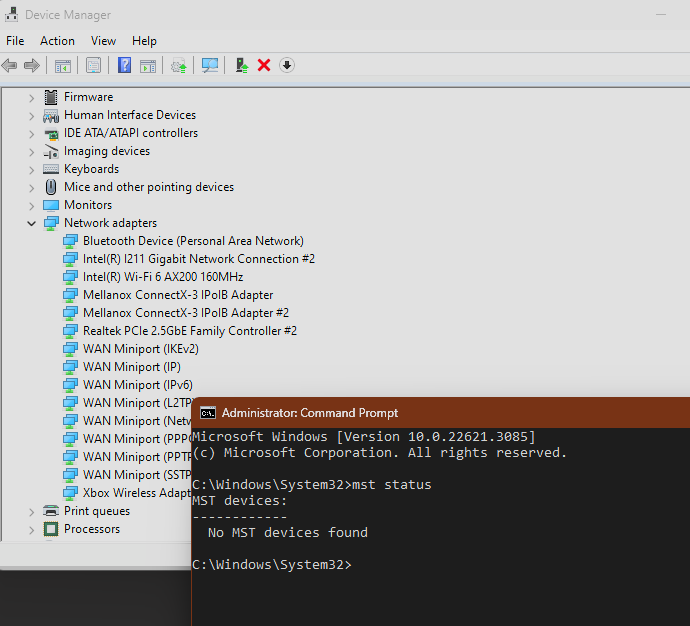Click adapter icon beside Intel Wi-Fi 6 AX200

click(x=70, y=277)
